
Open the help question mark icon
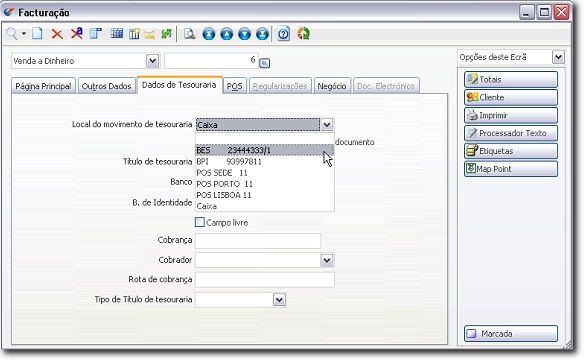[283, 34]
